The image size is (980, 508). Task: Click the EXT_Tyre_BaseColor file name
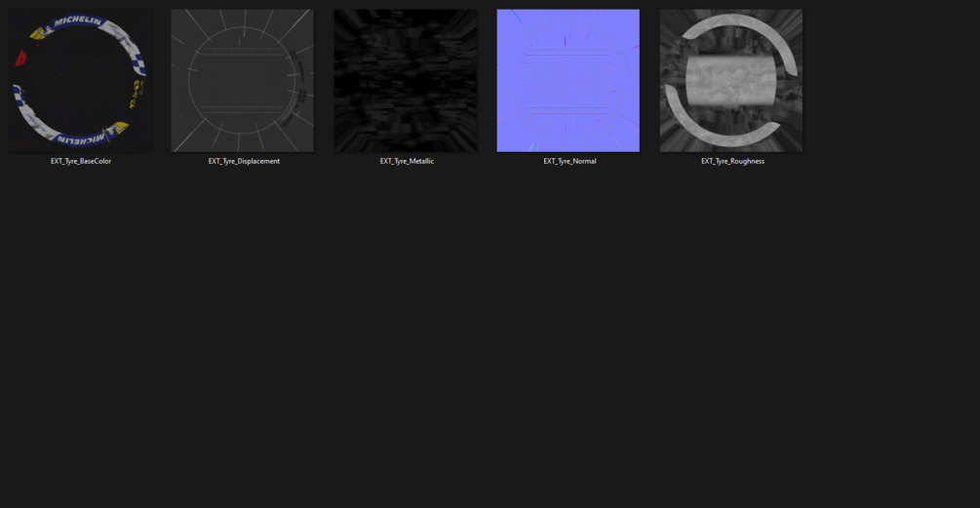click(81, 161)
